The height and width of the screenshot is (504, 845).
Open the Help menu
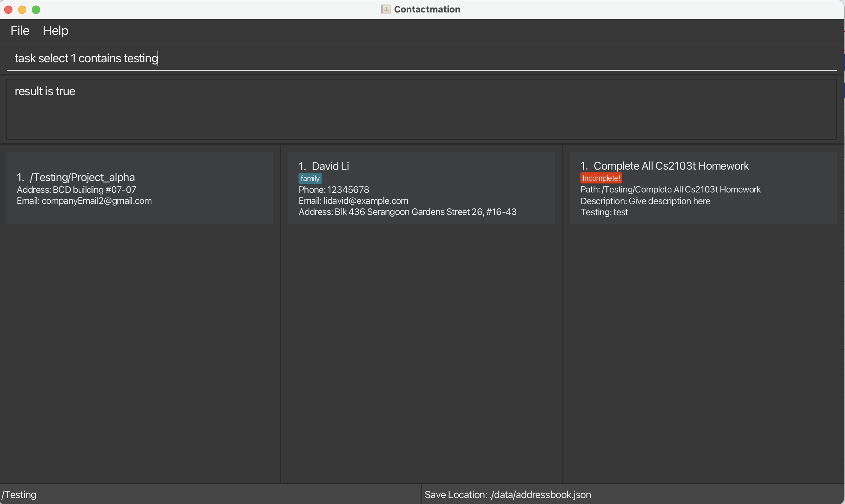[55, 31]
